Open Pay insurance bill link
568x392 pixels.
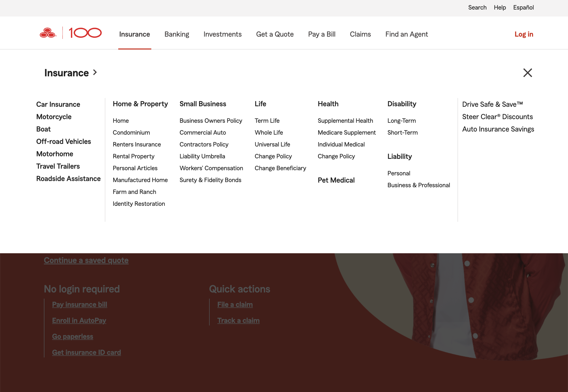tap(80, 304)
